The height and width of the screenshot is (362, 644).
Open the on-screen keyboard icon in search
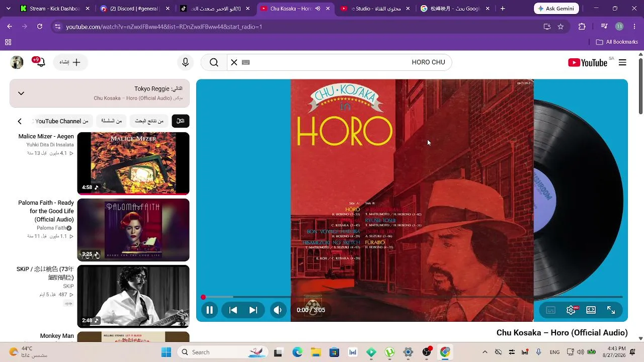[x=246, y=62]
